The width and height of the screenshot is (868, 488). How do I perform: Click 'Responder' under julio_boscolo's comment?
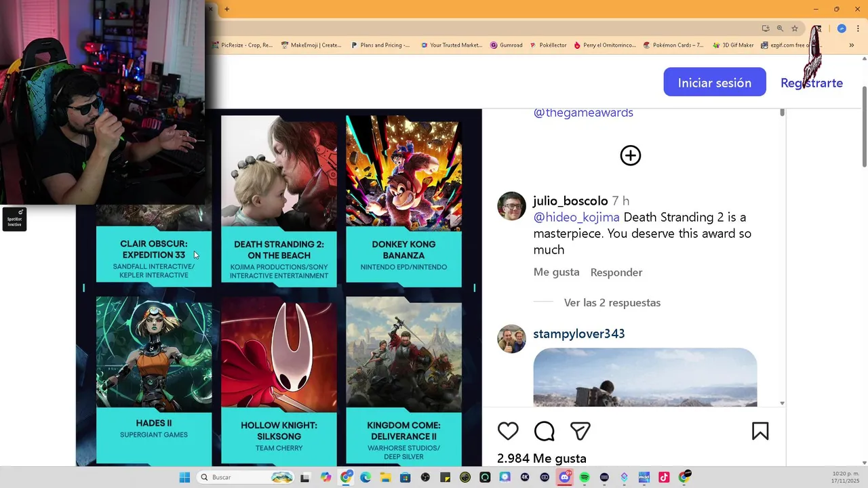click(616, 272)
